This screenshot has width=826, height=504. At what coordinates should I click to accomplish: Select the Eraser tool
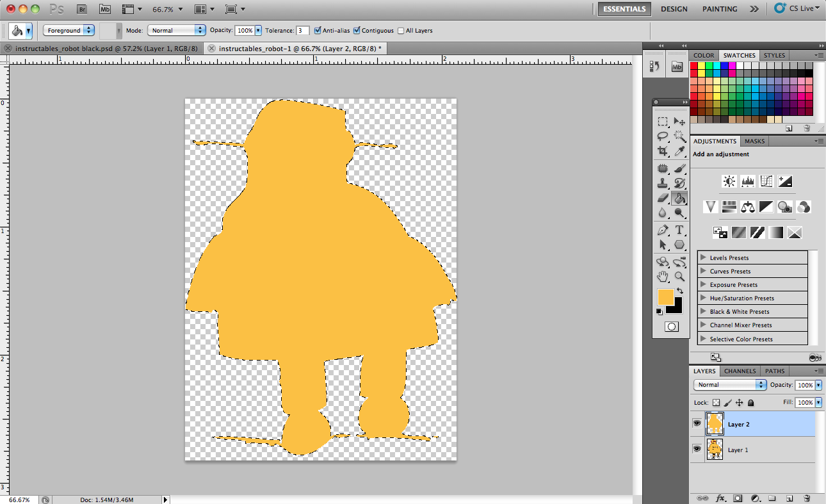tap(663, 199)
